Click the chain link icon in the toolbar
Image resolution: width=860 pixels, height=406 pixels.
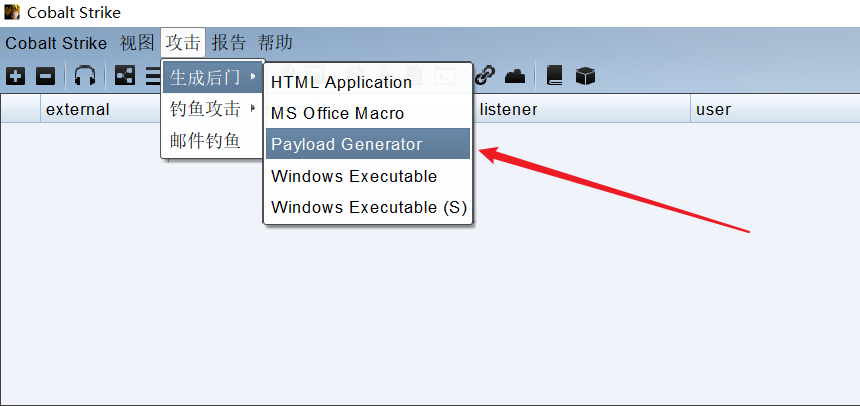point(485,76)
